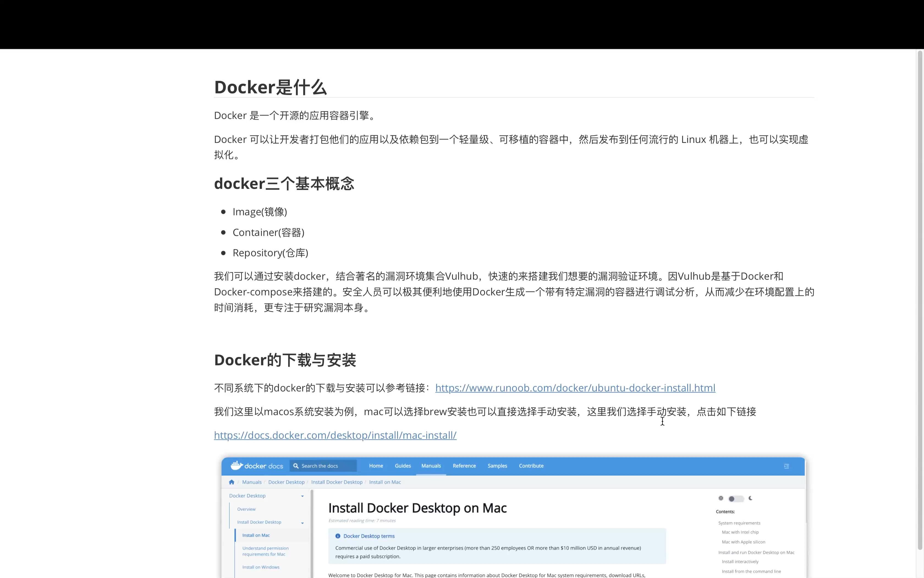Select the Contribute tab in Docker docs
Image resolution: width=924 pixels, height=578 pixels.
(x=531, y=466)
